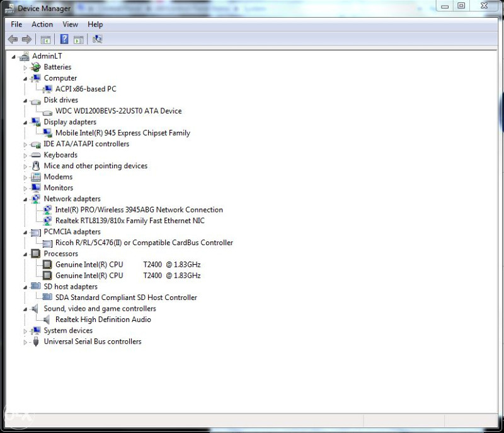Viewport: 504px width, 433px height.
Task: Open the View menu
Action: (x=71, y=25)
